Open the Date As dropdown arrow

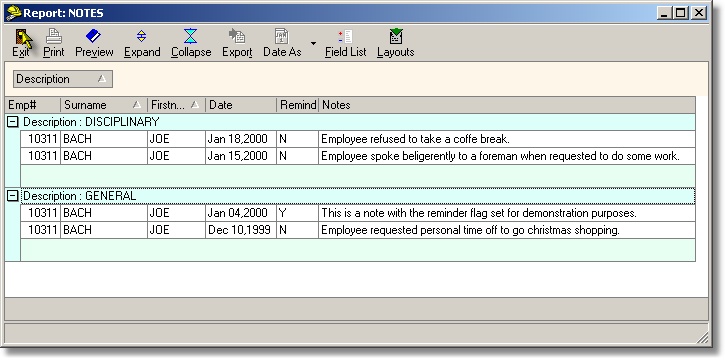pyautogui.click(x=313, y=43)
